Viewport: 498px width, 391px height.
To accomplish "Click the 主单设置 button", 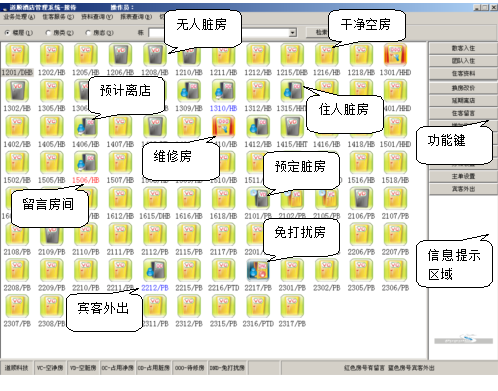I will 463,176.
